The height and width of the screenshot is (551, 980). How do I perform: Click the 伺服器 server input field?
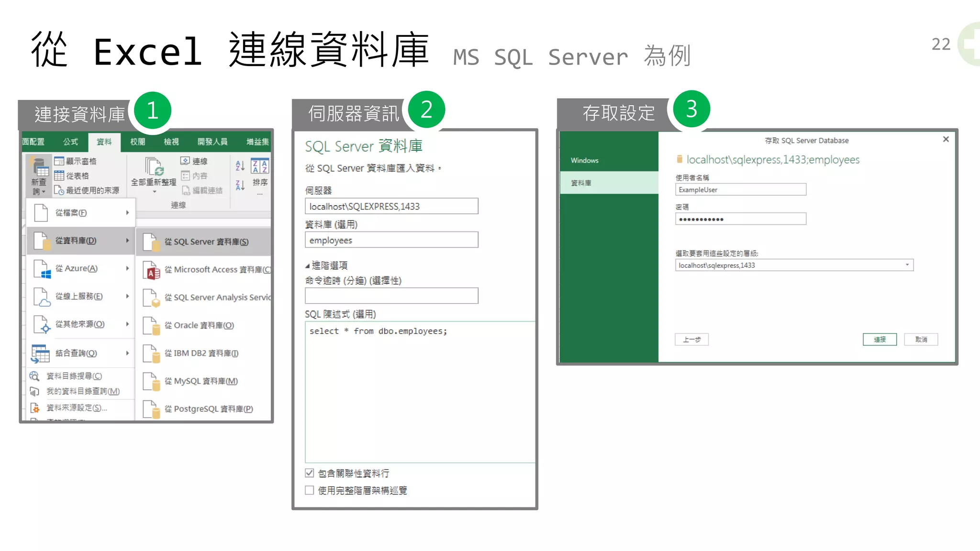coord(391,206)
